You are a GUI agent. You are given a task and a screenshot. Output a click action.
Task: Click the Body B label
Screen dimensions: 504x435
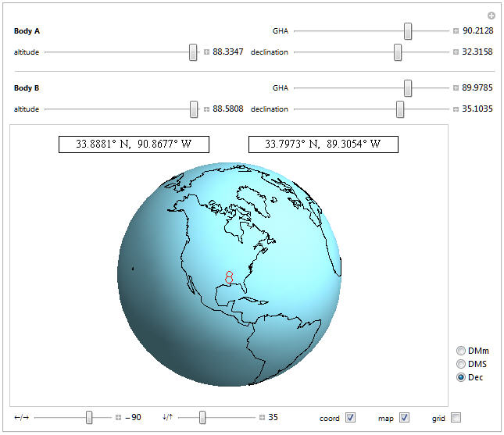[27, 88]
